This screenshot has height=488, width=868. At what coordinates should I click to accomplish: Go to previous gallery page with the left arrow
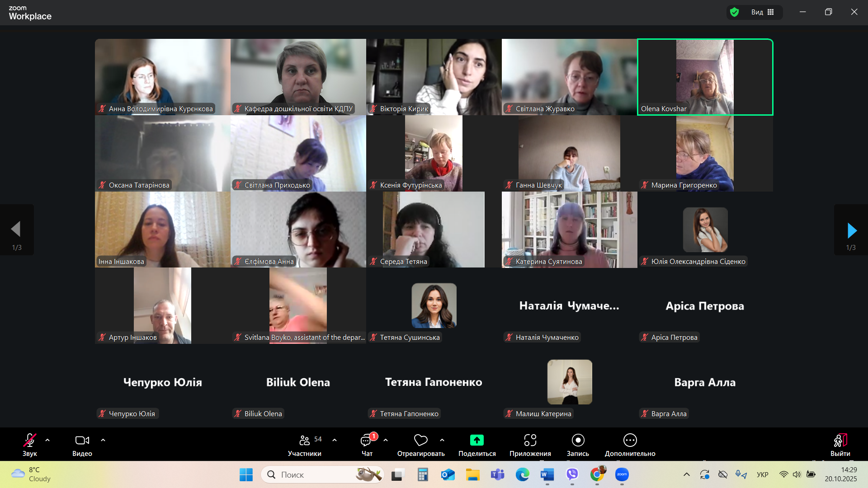click(x=16, y=230)
